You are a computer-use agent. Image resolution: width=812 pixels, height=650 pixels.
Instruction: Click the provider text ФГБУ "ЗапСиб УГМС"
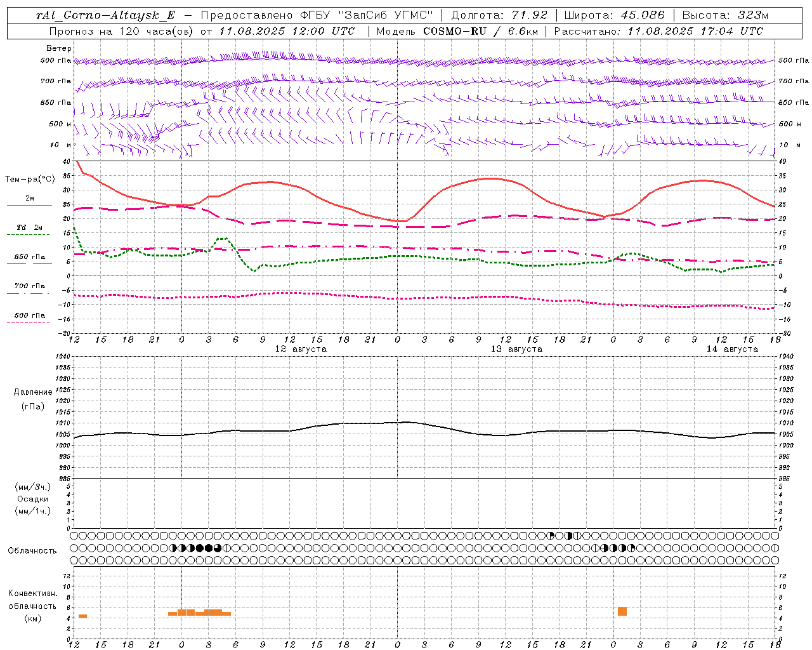tap(366, 15)
